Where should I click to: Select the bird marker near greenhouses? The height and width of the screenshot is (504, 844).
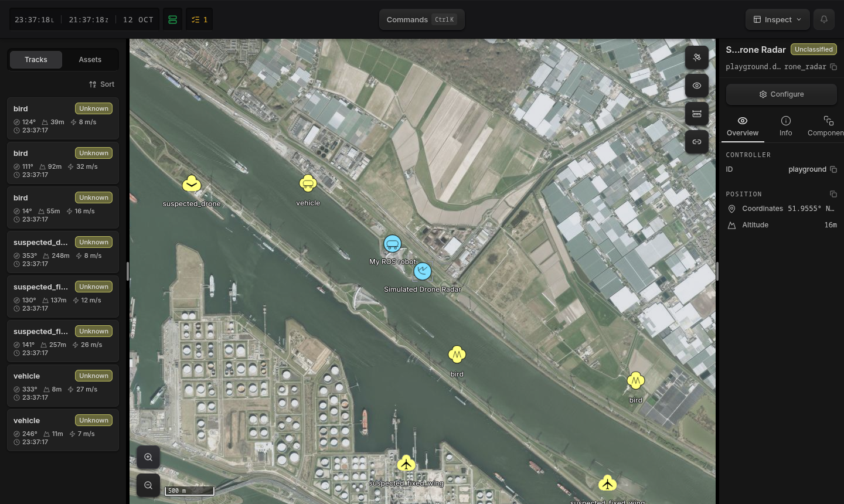point(636,381)
